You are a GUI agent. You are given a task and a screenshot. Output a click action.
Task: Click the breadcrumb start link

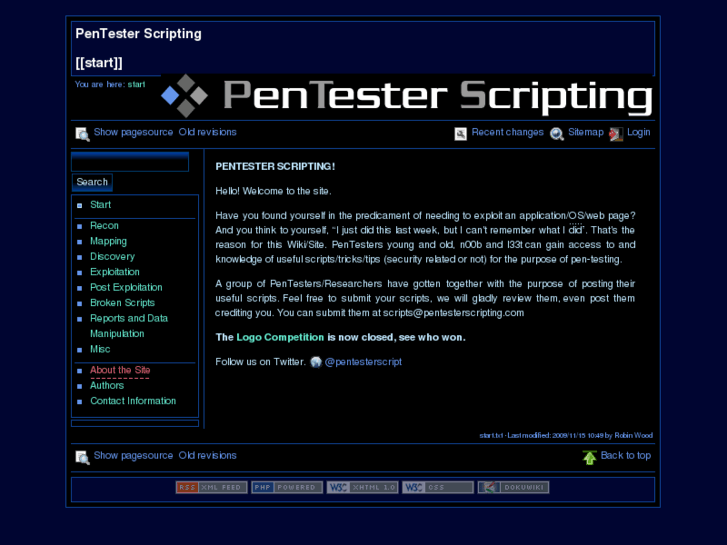pos(136,84)
